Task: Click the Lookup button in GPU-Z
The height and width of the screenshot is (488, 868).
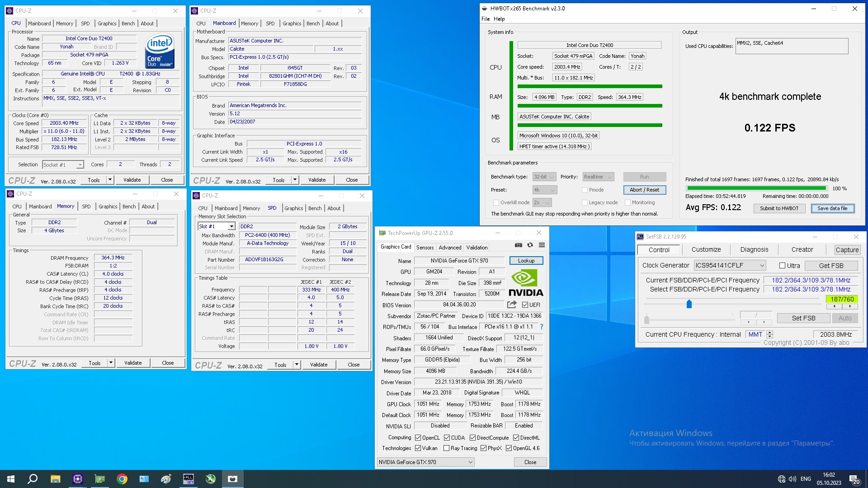Action: [526, 261]
